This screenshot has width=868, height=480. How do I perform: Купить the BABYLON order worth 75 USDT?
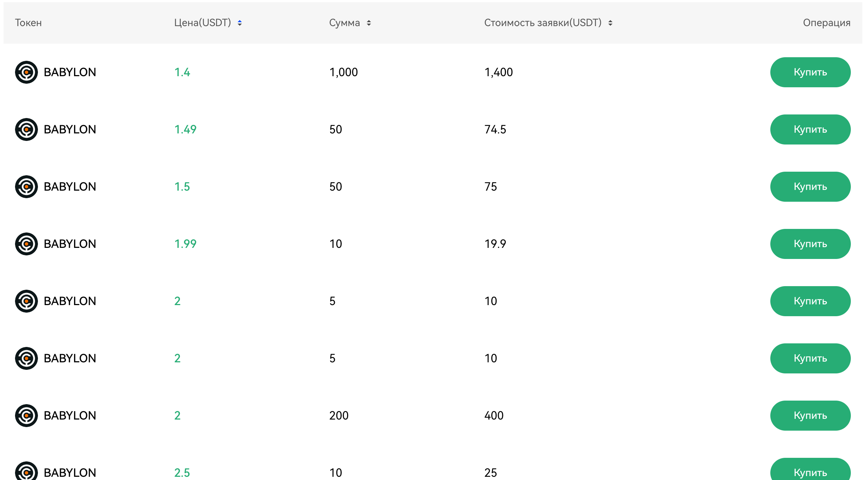click(810, 187)
